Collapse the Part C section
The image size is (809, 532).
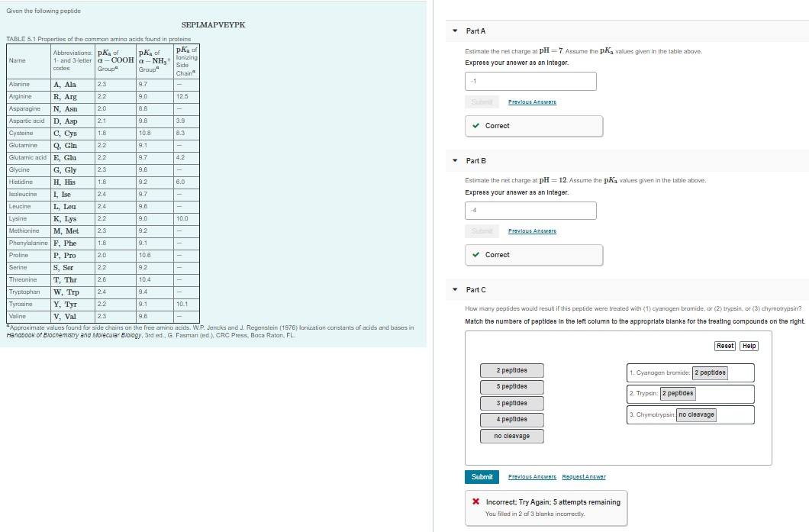[455, 289]
